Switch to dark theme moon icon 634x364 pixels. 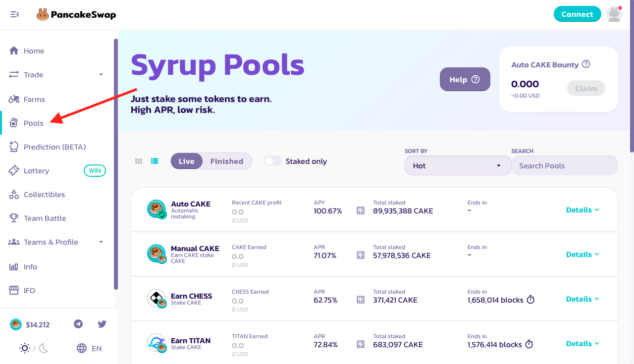(x=44, y=348)
